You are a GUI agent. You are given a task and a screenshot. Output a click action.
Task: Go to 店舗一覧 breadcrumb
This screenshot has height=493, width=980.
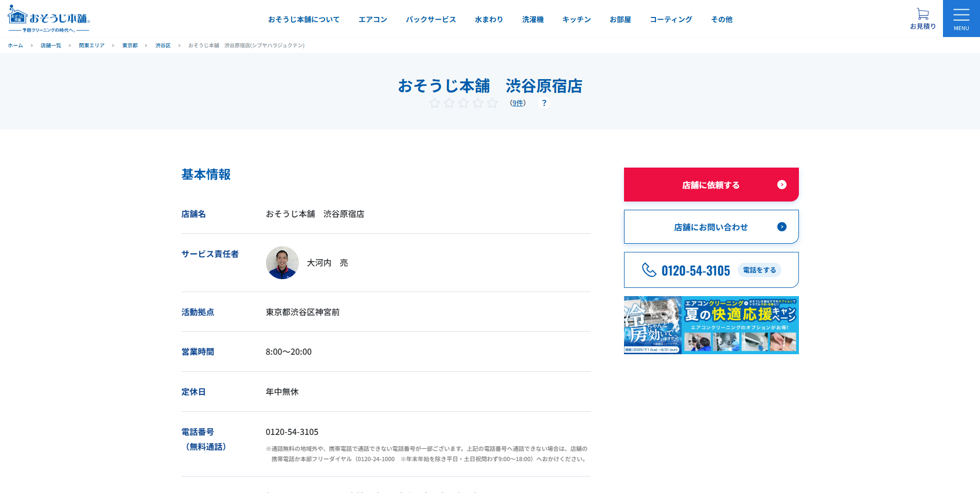(51, 45)
